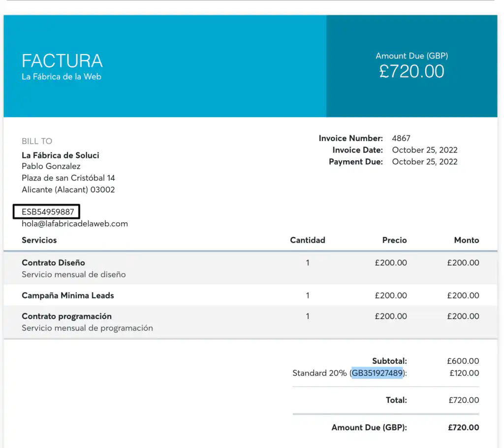
Task: Click the £120.00 tax amount
Action: 464,373
